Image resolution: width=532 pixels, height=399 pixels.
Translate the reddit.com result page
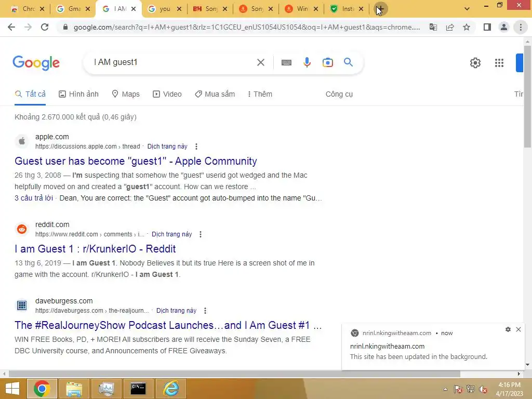pyautogui.click(x=171, y=234)
